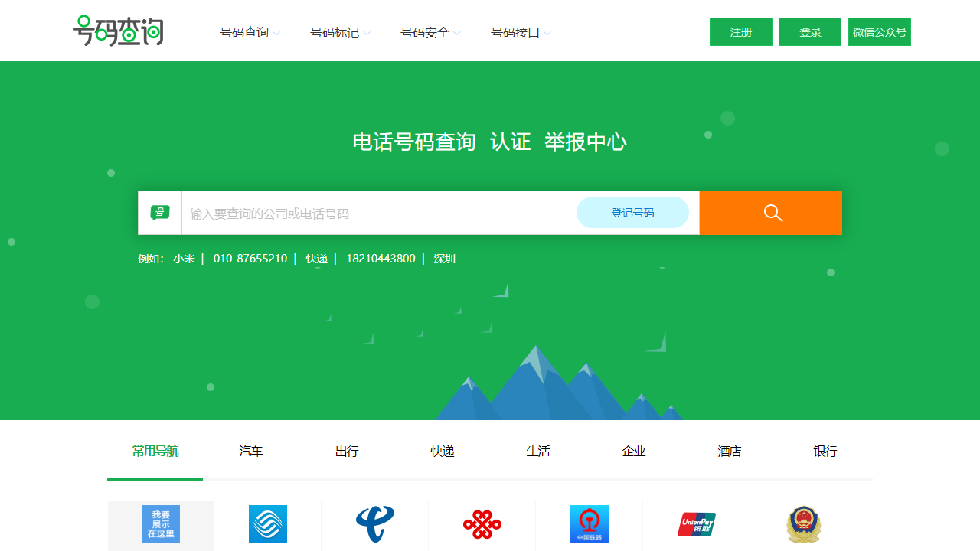Expand the 号码接口 menu chevron

click(547, 34)
